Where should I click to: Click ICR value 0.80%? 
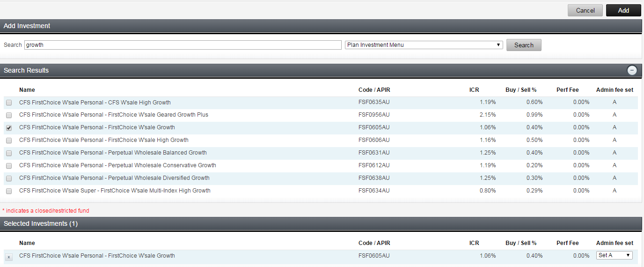tap(488, 191)
